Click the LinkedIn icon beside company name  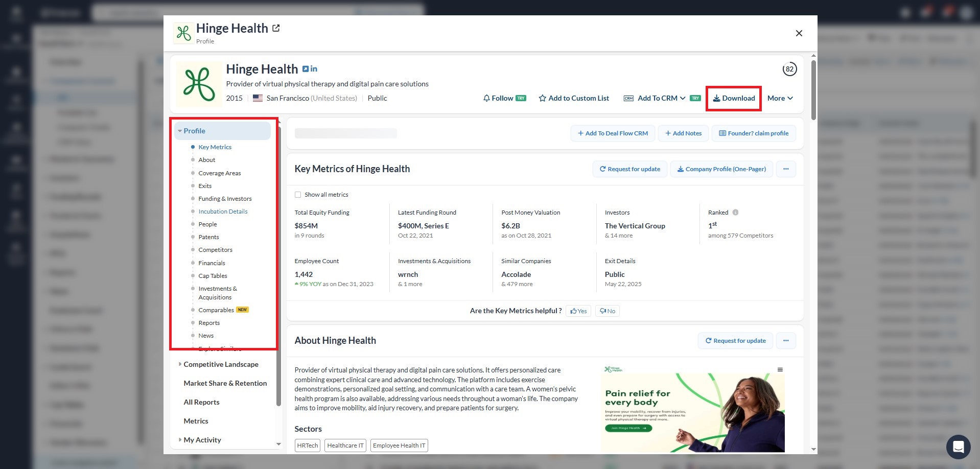click(314, 69)
